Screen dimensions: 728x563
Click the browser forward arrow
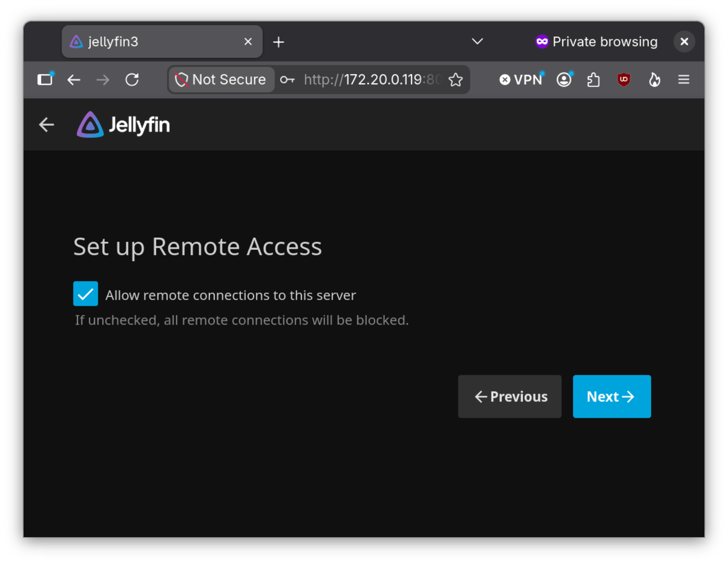pyautogui.click(x=103, y=80)
